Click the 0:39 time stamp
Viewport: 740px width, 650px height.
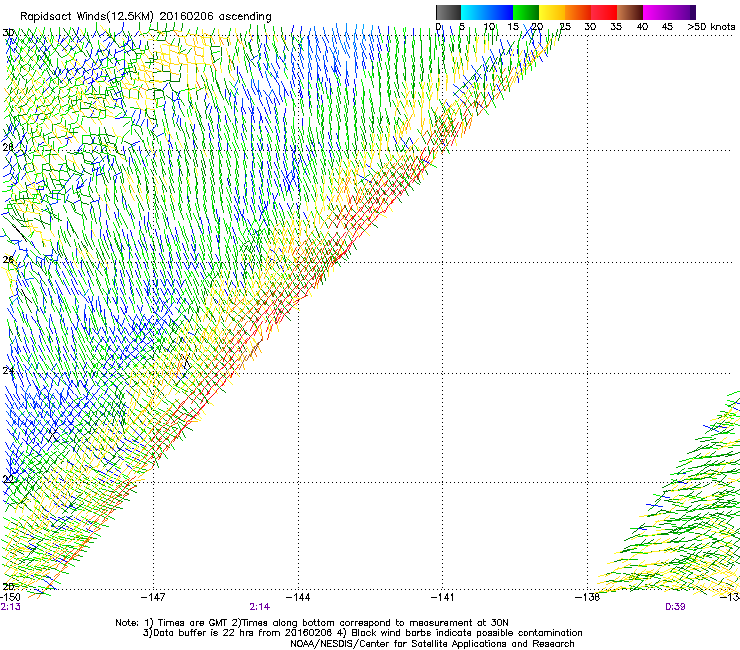(675, 607)
